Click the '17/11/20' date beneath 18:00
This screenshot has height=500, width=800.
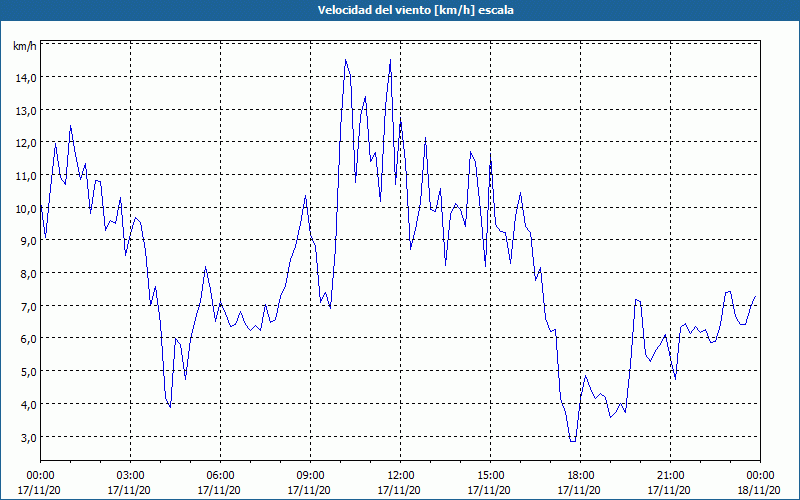click(579, 490)
